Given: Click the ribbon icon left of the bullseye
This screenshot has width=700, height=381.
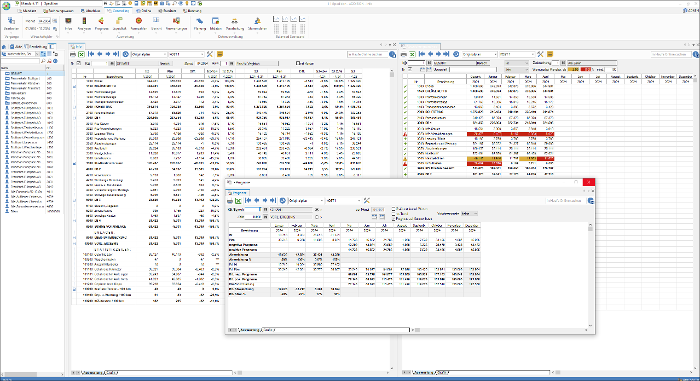Looking at the screenshot, I should [x=119, y=21].
